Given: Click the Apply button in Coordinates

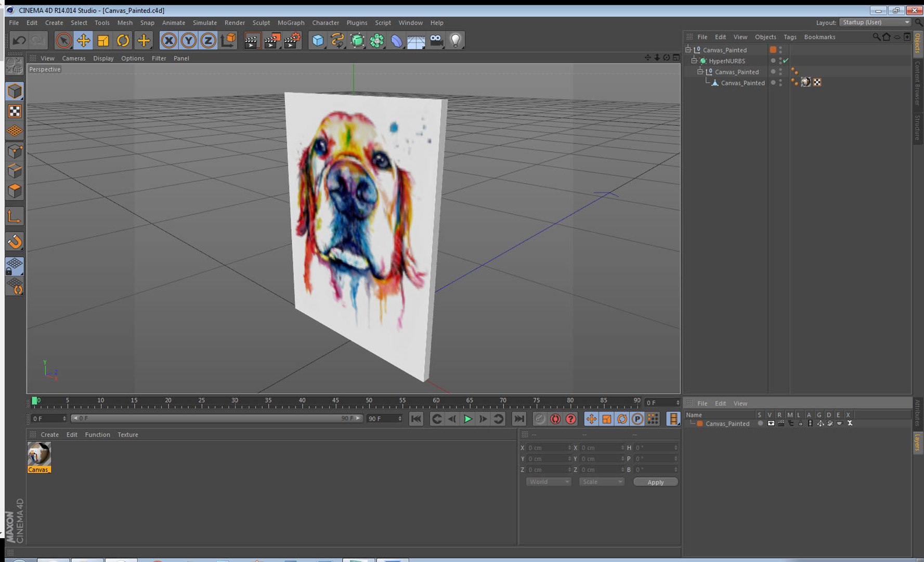Looking at the screenshot, I should tap(656, 482).
